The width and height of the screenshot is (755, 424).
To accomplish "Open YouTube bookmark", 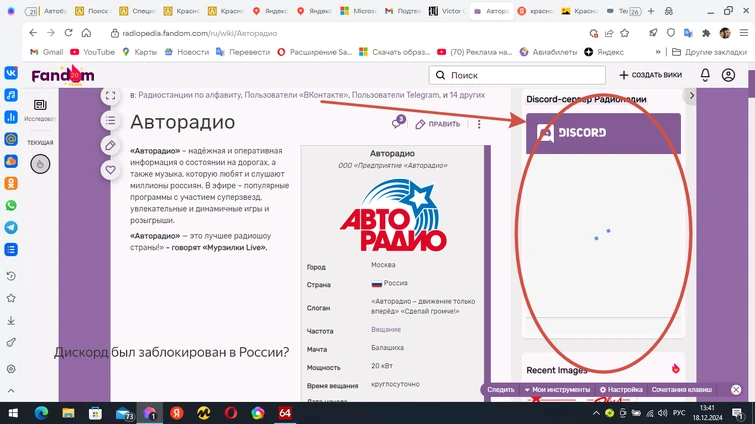I will [x=92, y=52].
